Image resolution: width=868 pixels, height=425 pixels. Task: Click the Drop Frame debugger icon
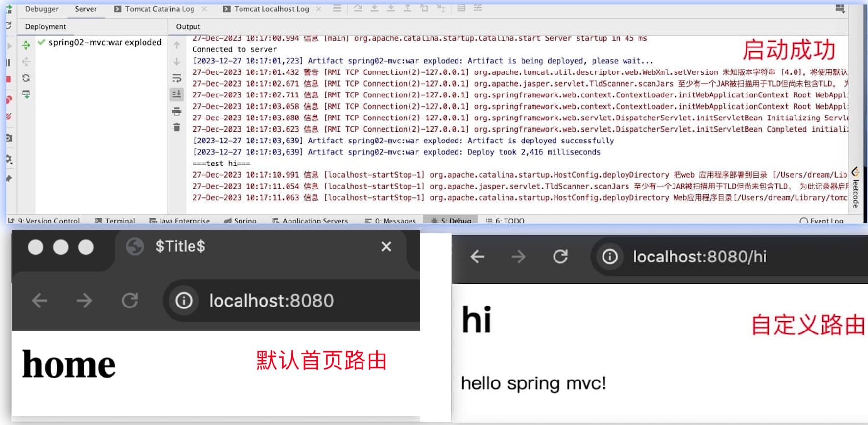(424, 8)
